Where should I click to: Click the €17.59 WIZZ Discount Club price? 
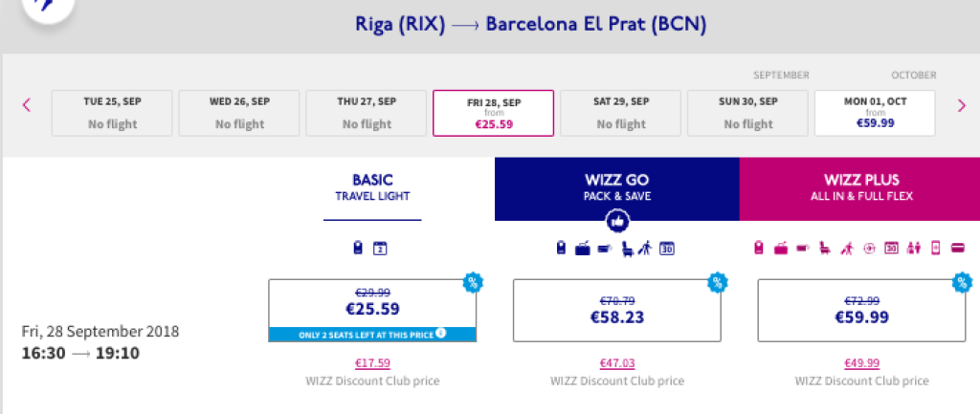372,363
